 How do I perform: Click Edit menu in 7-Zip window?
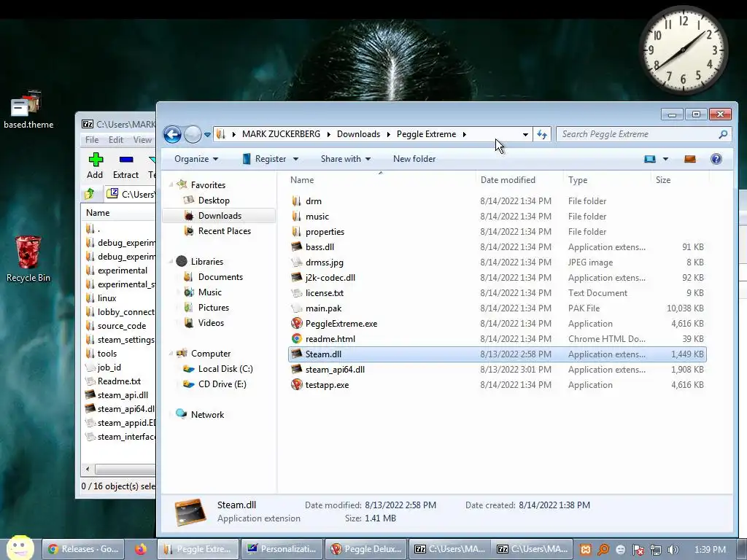(x=116, y=140)
